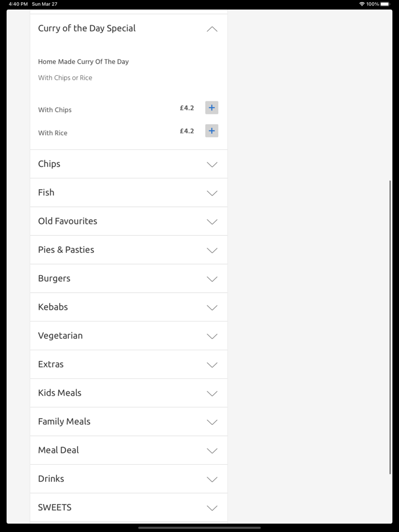
Task: Expand the Chips category chevron
Action: (x=212, y=165)
